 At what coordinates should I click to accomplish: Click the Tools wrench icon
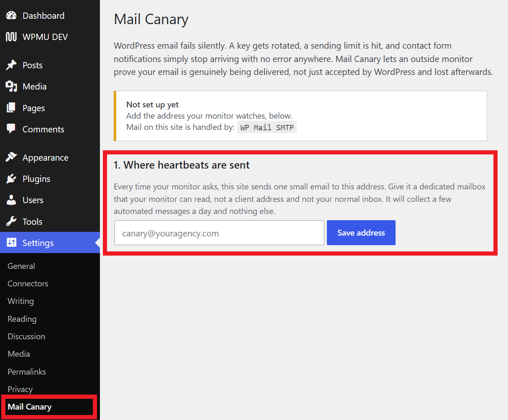click(x=11, y=221)
